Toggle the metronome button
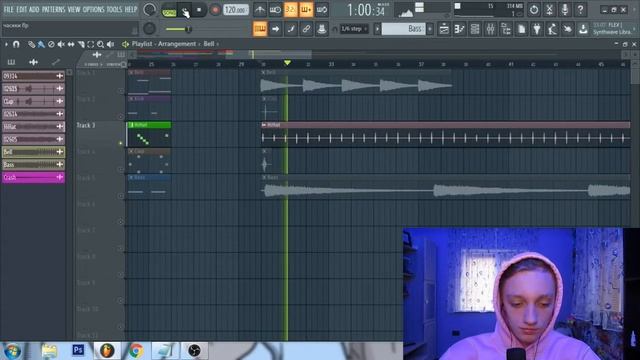 click(x=260, y=10)
